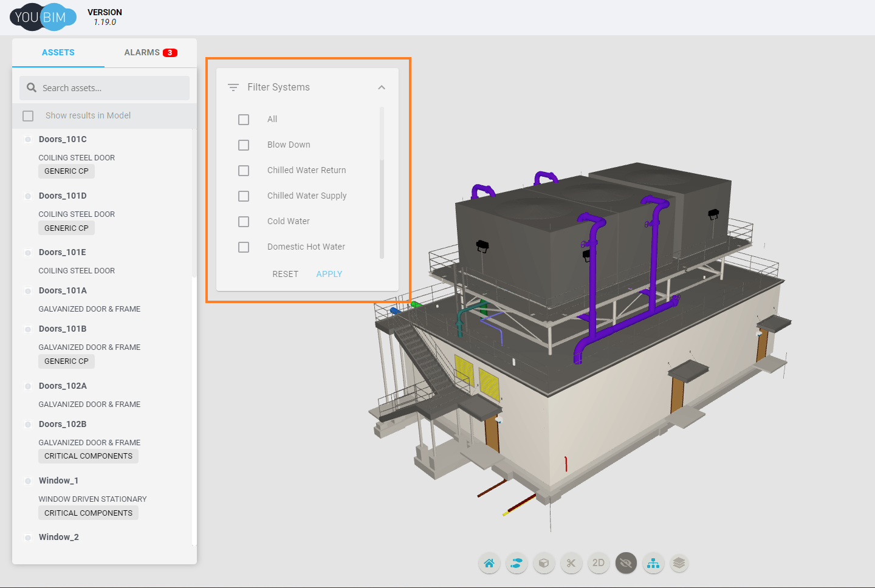
Task: Open the stacked layers icon
Action: click(x=679, y=563)
